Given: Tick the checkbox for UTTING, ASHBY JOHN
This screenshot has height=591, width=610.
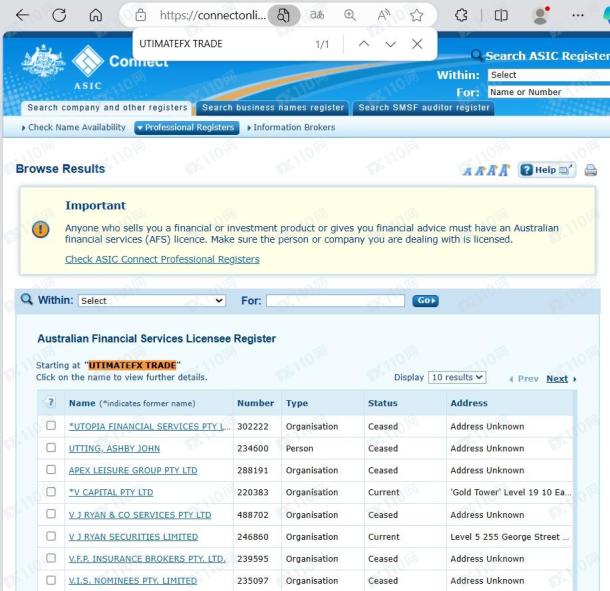Looking at the screenshot, I should (51, 447).
